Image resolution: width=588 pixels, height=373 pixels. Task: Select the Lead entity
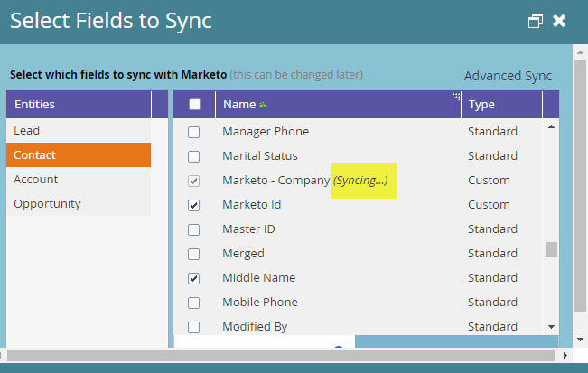(x=79, y=130)
